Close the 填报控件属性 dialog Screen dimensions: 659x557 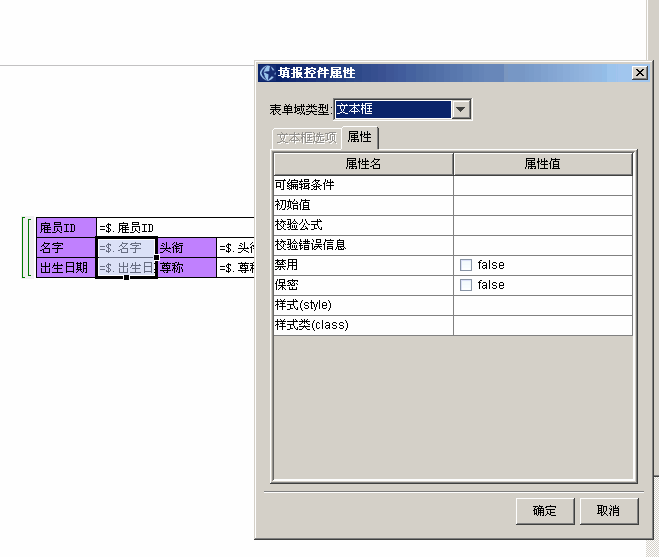640,73
